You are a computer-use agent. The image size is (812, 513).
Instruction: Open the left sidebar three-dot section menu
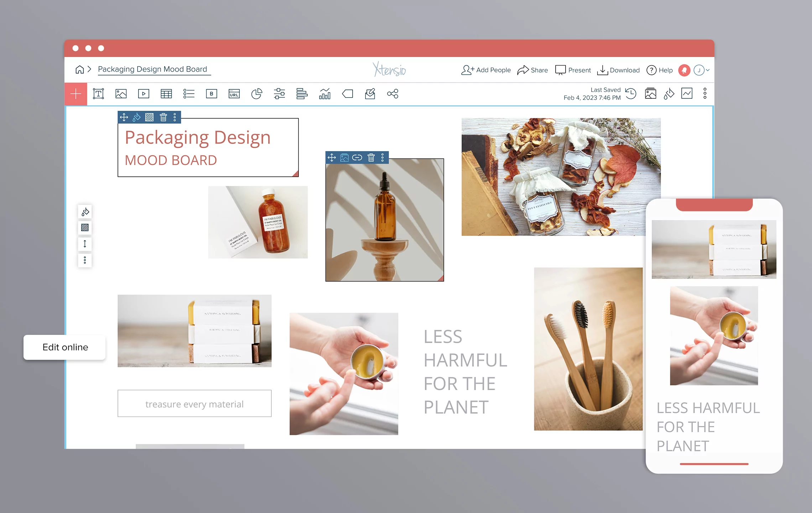85,260
